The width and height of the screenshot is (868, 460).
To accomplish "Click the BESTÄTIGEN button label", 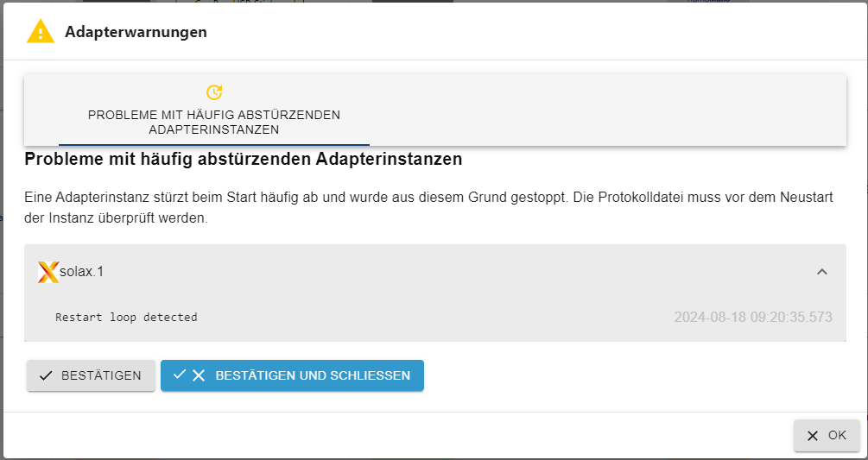I will [101, 376].
